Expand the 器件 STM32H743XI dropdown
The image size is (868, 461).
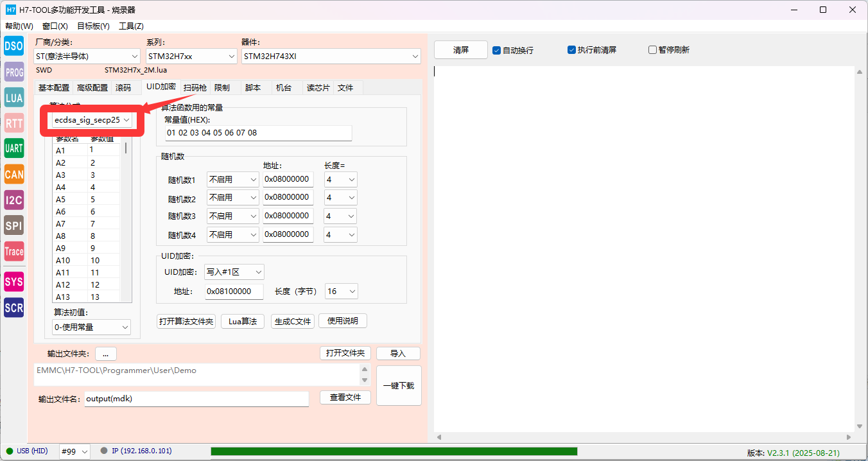pos(331,57)
